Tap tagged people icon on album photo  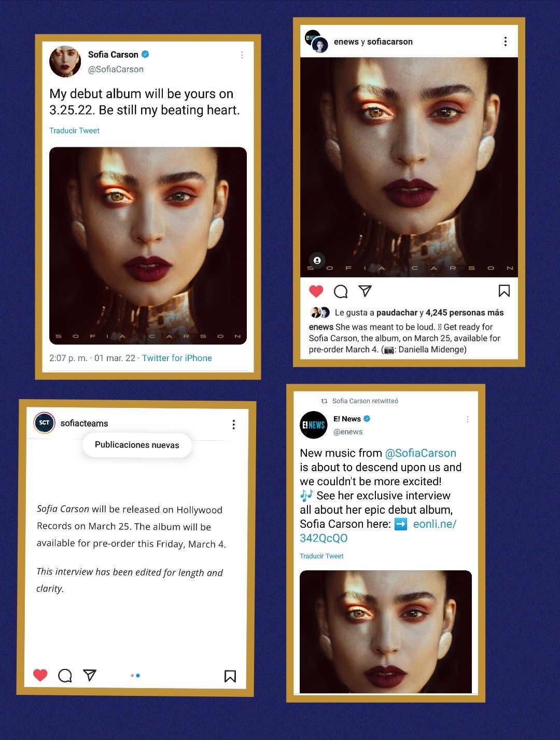point(317,260)
